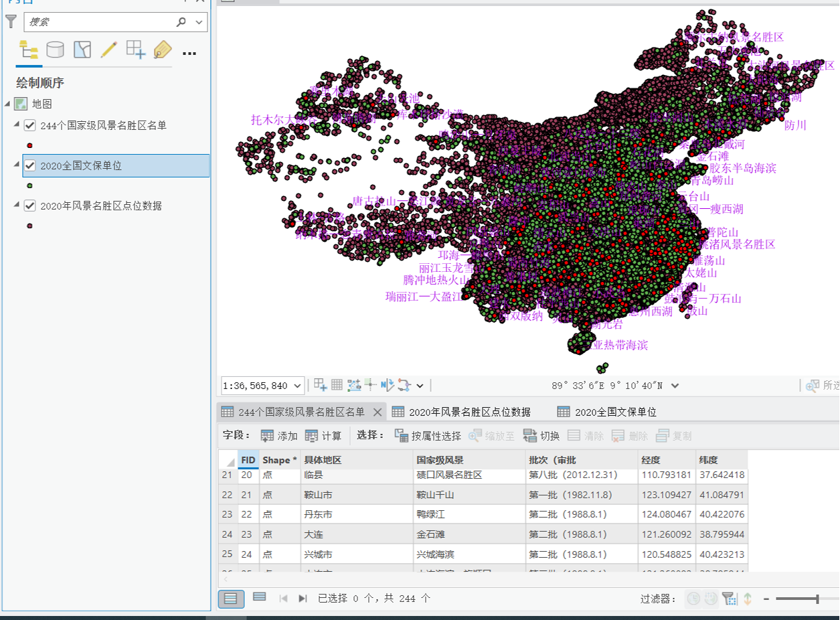840x620 pixels.
Task: Select the List By Drawing Order icon
Action: tap(29, 50)
